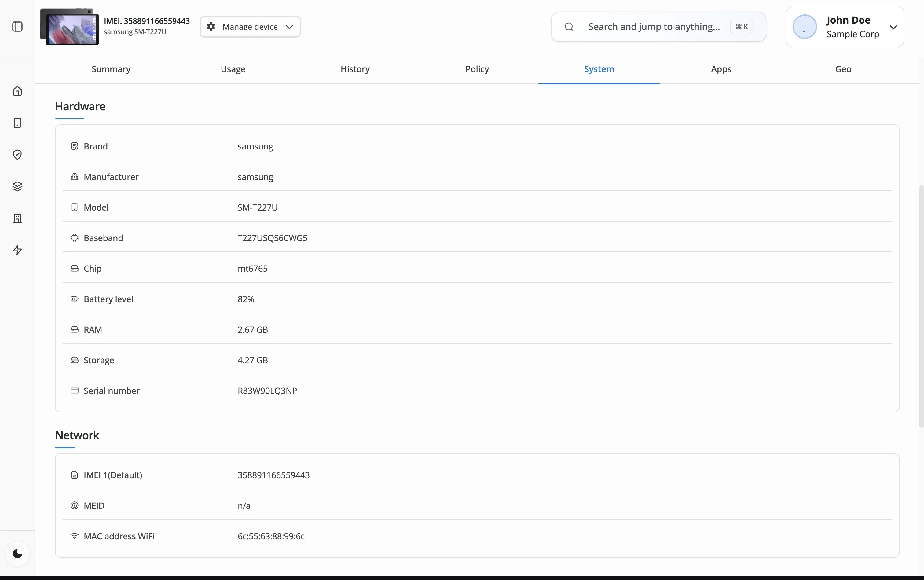Screen dimensions: 924x580
Task: Open the Home icon in sidebar
Action: click(x=17, y=91)
